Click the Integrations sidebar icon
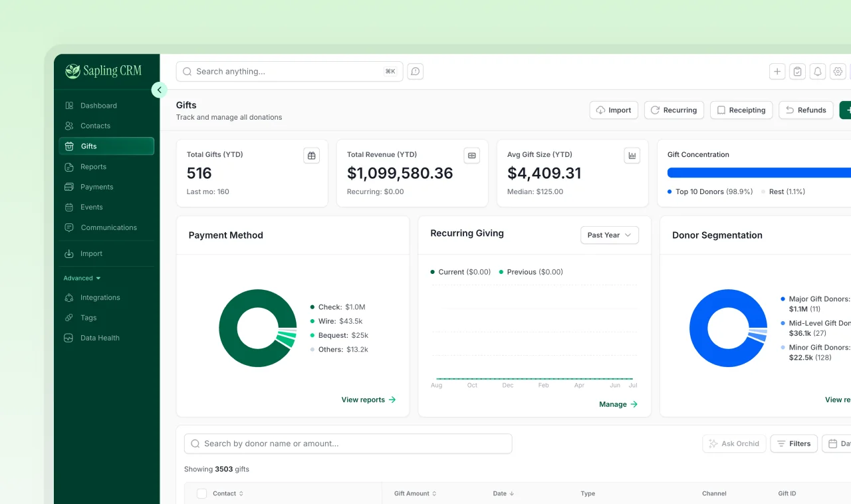This screenshot has width=851, height=504. 69,298
